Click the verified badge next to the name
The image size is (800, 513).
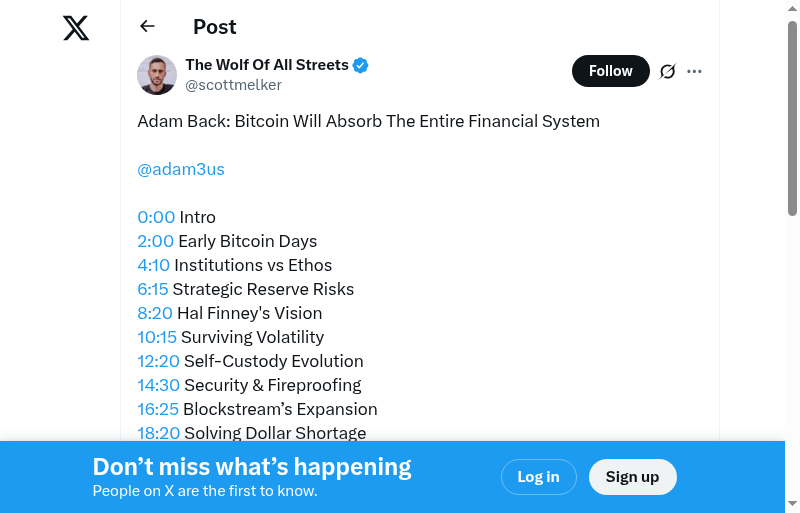click(x=361, y=65)
